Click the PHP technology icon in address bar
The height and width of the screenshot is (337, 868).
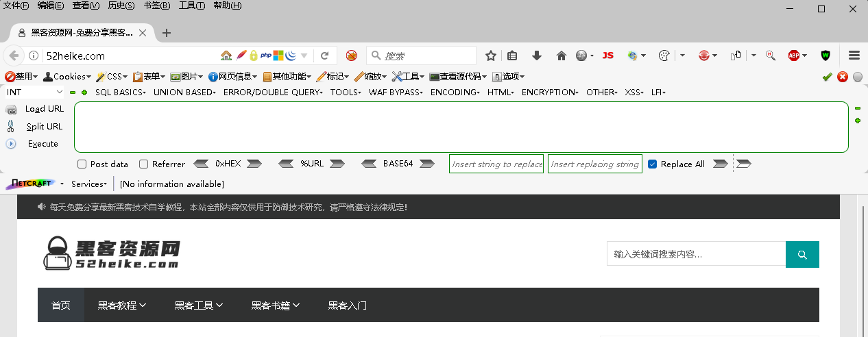coord(266,55)
